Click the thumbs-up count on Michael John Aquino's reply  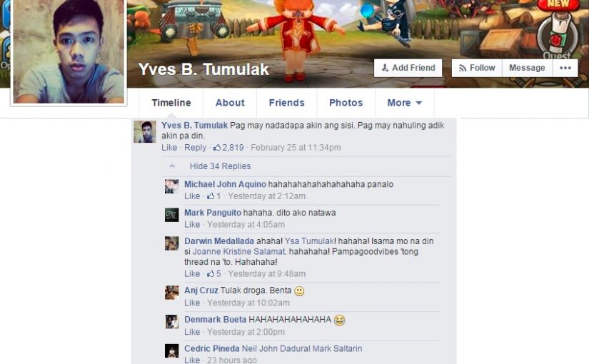(x=213, y=196)
